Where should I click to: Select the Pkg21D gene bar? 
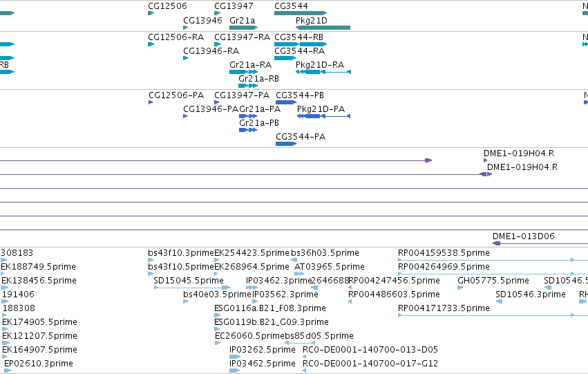(323, 28)
